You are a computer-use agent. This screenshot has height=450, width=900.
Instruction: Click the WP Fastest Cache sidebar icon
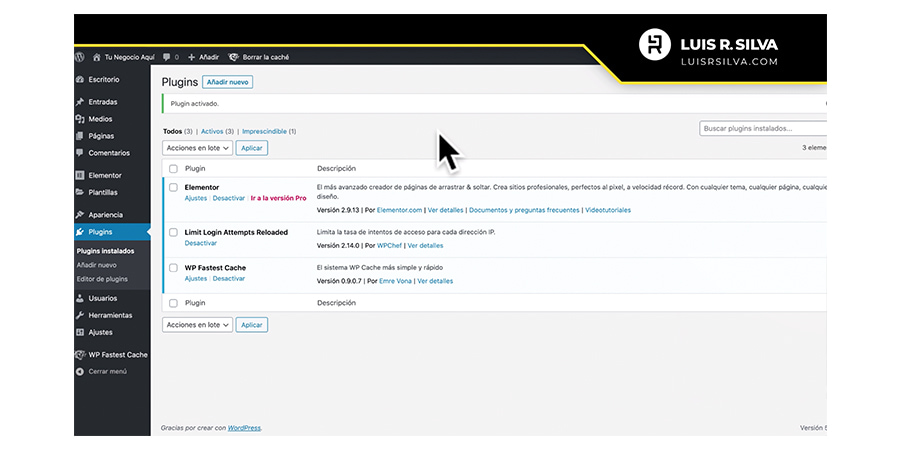point(80,355)
